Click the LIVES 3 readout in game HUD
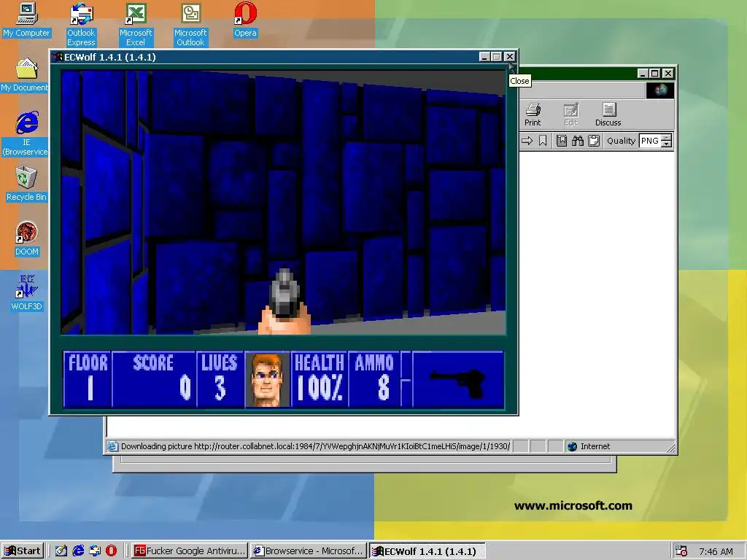 pyautogui.click(x=220, y=379)
